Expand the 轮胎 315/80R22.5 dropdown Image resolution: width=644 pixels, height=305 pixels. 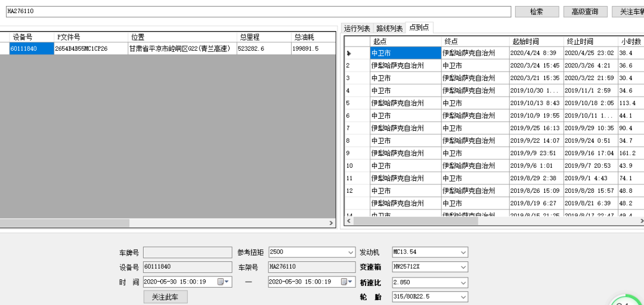click(x=463, y=297)
